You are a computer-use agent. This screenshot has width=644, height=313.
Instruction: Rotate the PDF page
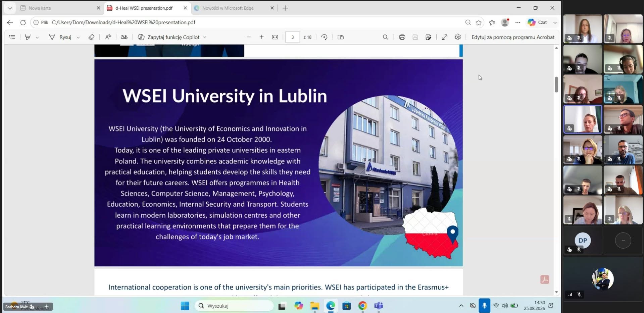[324, 37]
